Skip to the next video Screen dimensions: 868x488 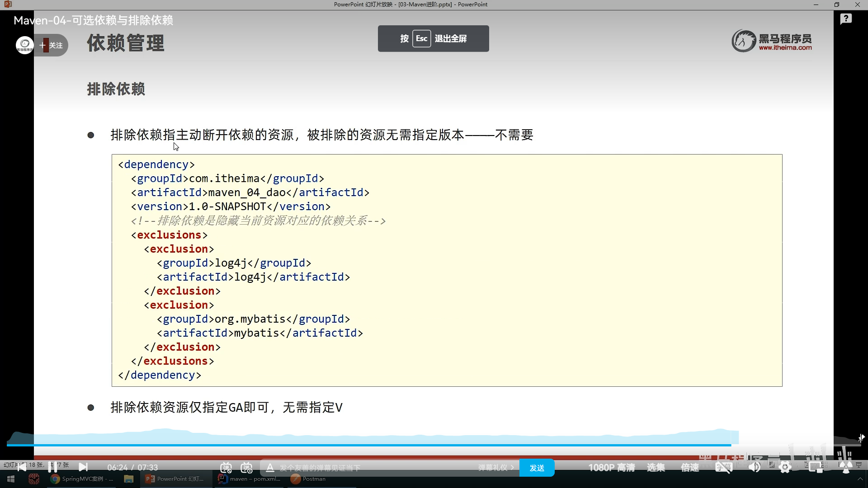click(x=83, y=467)
